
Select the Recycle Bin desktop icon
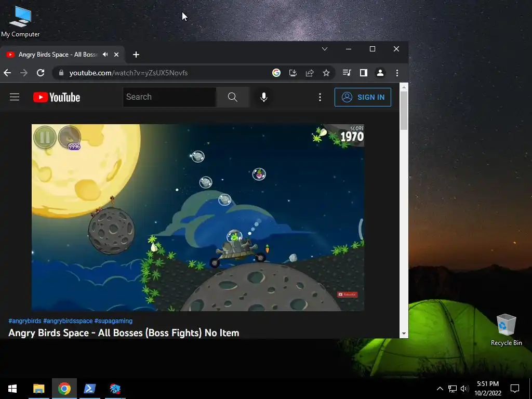(x=506, y=330)
